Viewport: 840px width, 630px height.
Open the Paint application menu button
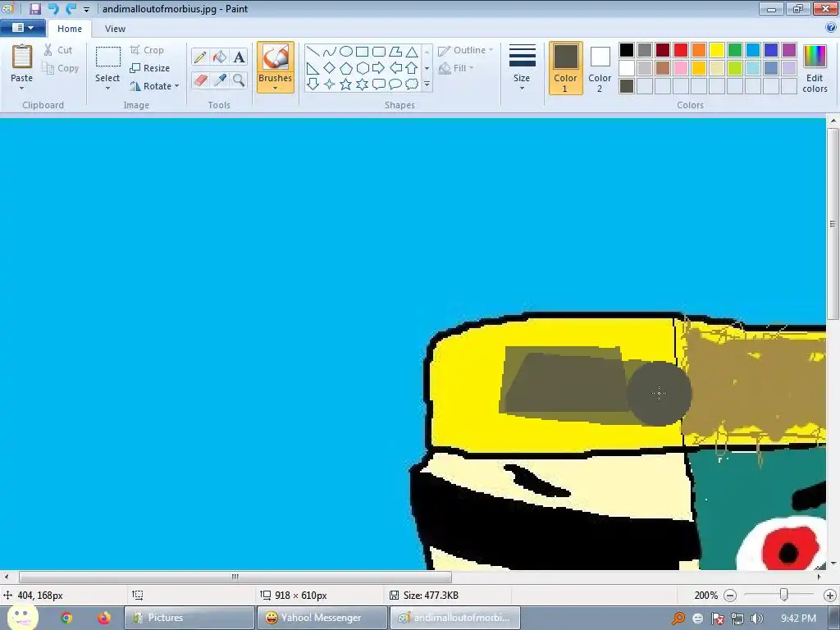pos(22,28)
